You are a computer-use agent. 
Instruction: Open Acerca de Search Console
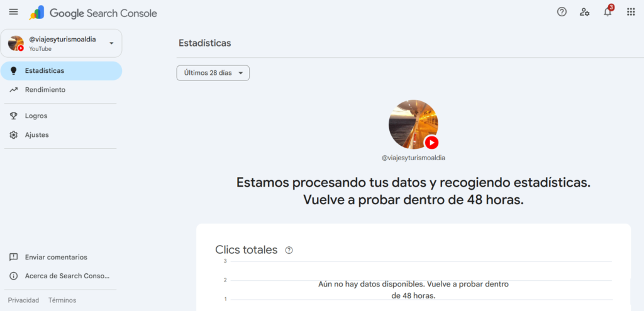tap(67, 276)
